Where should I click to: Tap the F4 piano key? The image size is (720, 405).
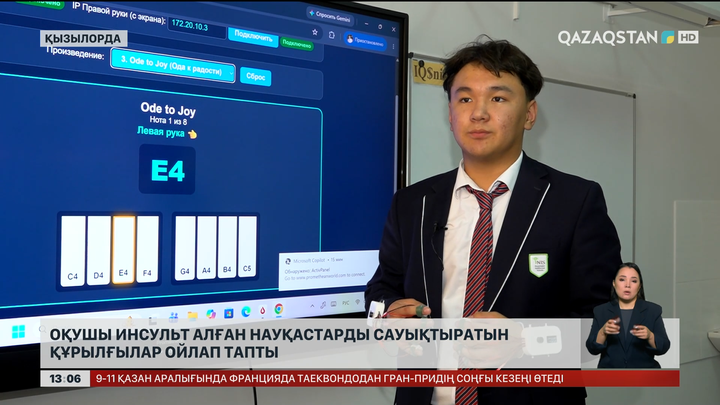147,249
